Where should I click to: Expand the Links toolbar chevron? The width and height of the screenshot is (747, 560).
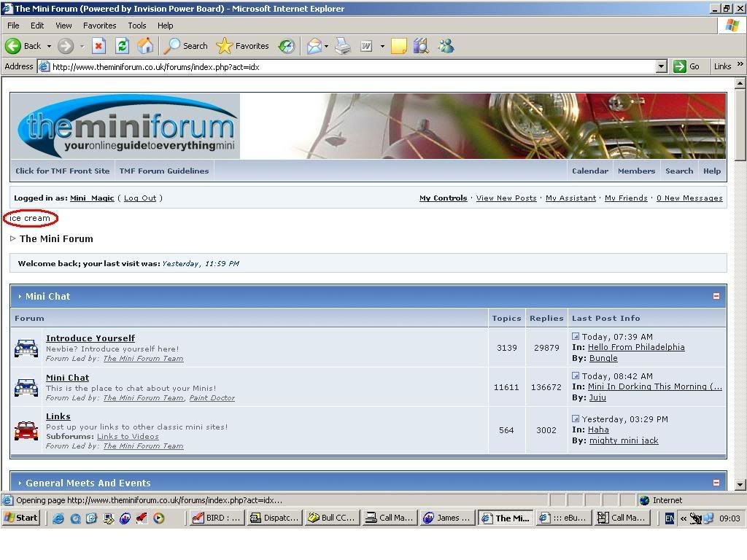point(740,64)
